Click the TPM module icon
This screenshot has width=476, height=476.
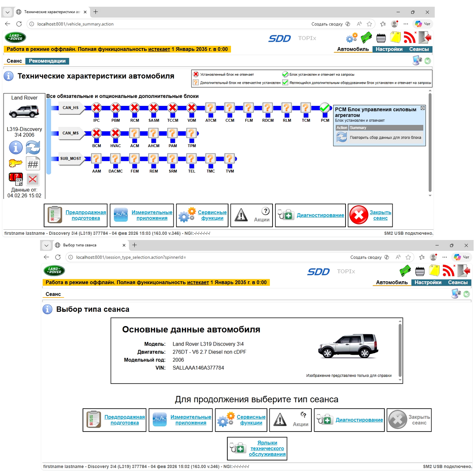192,133
